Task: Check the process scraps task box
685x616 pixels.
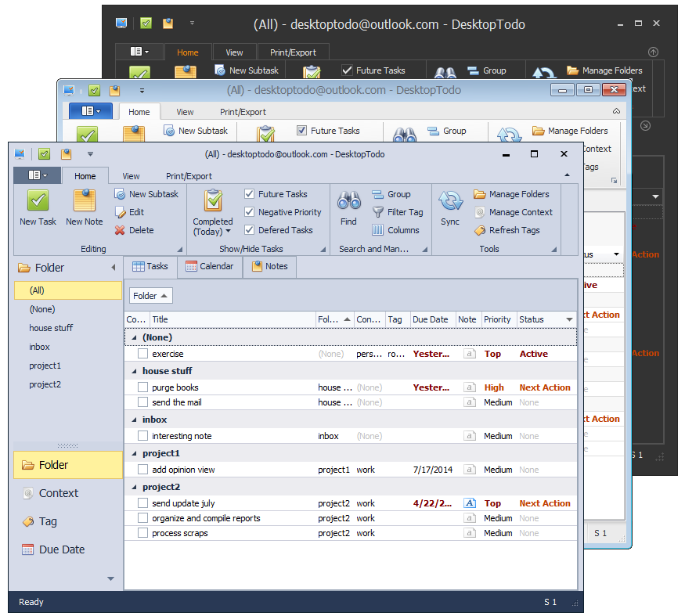Action: pos(142,533)
